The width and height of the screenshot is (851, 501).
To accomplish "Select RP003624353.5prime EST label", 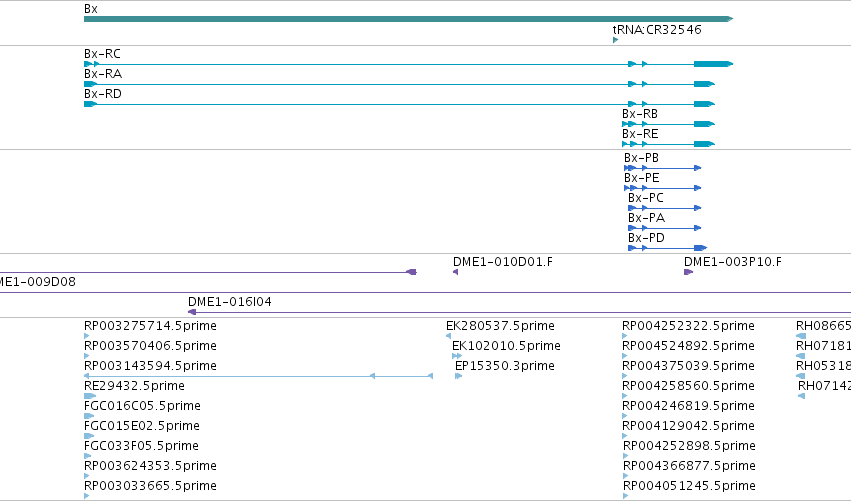I will pos(150,466).
